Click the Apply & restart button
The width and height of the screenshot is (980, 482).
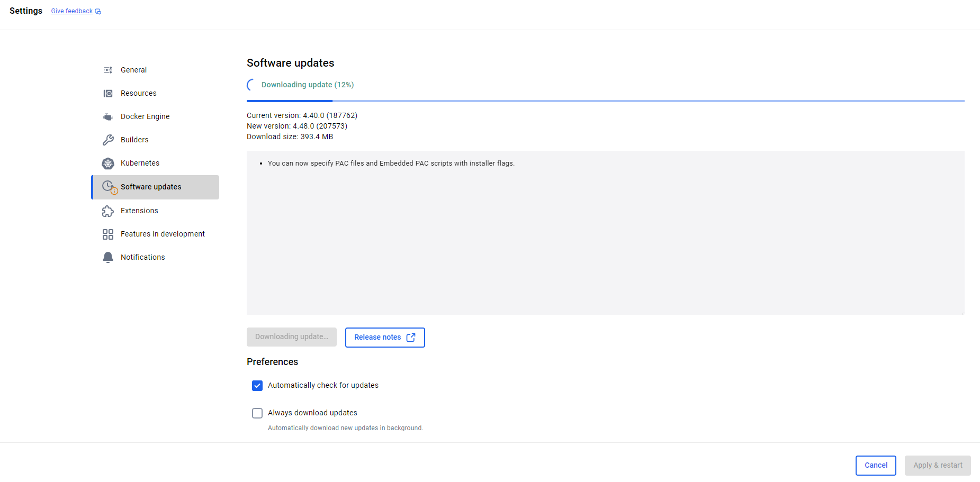(937, 466)
